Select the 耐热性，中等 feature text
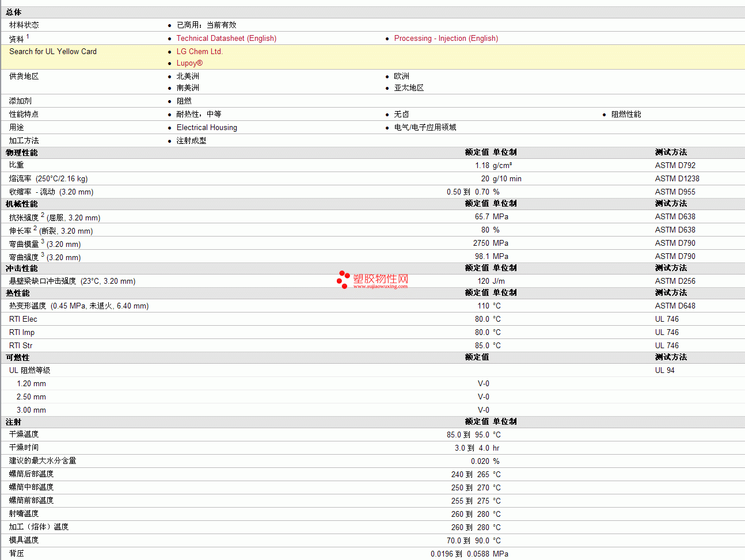The height and width of the screenshot is (560, 745). point(199,115)
